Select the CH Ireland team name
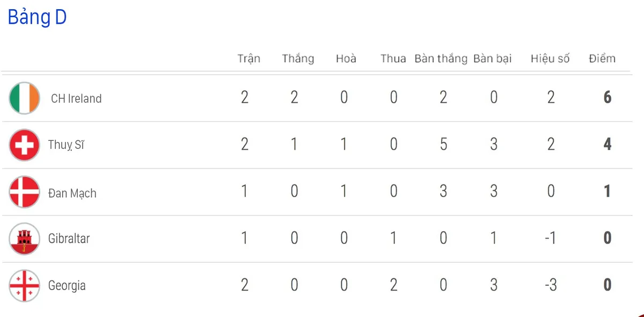 pos(76,98)
